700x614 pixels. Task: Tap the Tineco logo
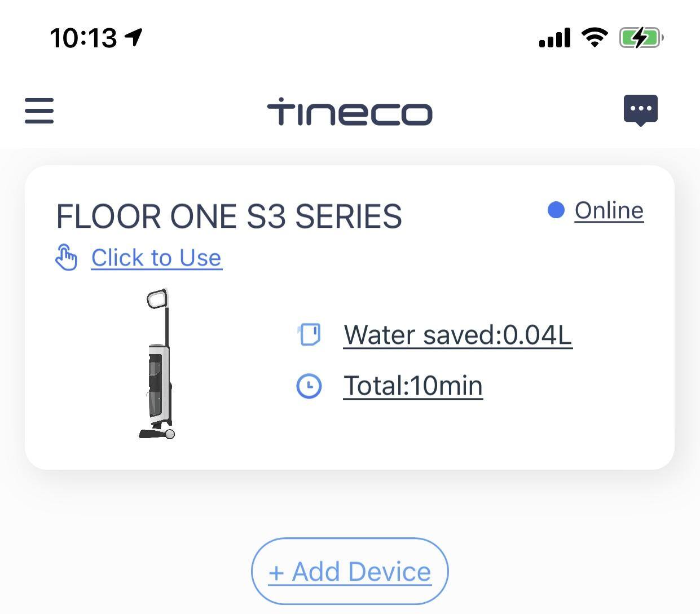coord(350,112)
